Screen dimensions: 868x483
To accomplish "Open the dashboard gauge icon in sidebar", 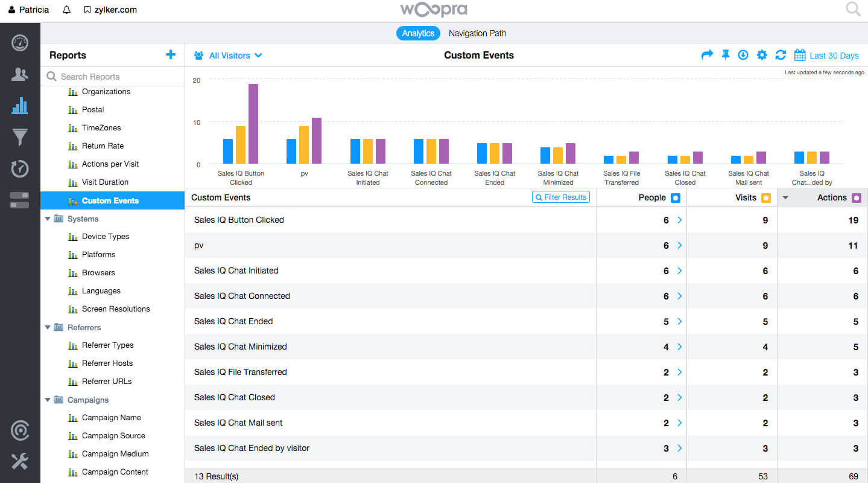I will pyautogui.click(x=20, y=43).
